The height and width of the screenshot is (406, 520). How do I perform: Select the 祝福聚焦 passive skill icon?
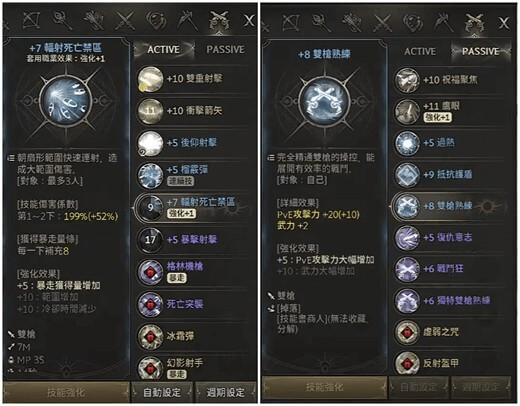click(407, 80)
